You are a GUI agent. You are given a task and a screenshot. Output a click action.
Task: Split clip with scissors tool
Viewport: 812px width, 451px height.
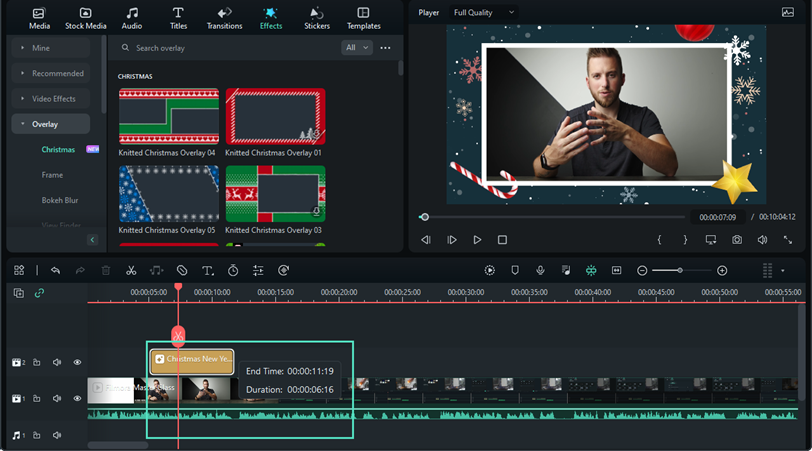point(131,270)
